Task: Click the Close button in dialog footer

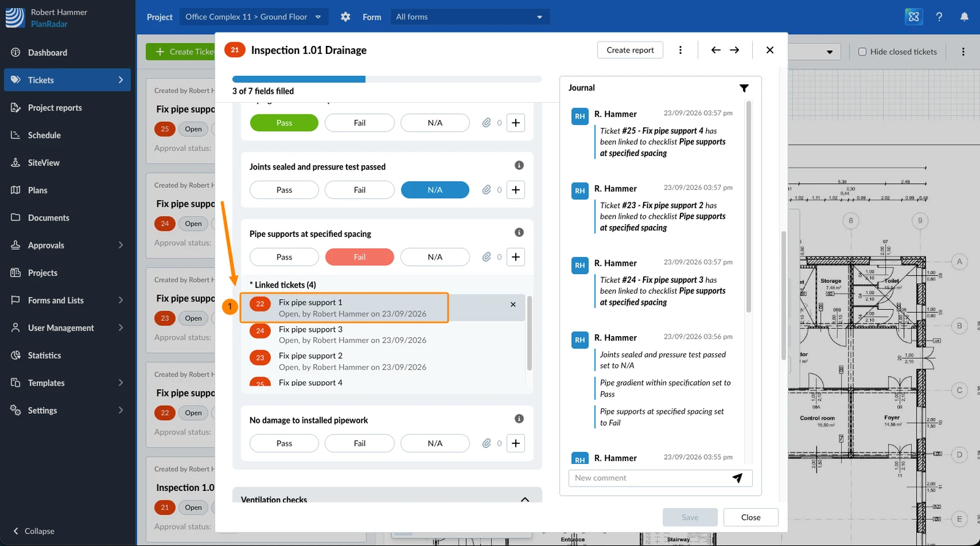Action: 751,517
